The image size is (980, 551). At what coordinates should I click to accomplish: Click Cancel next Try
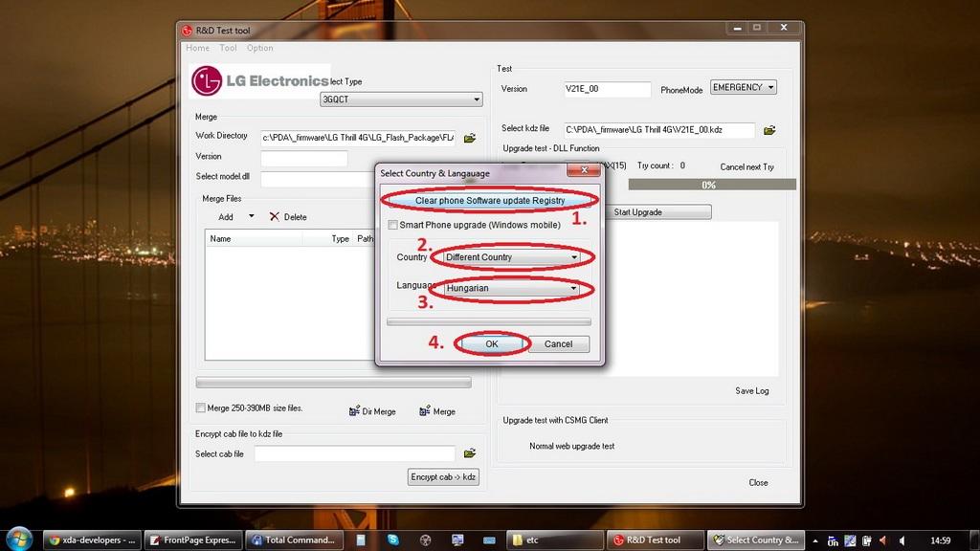click(x=746, y=166)
